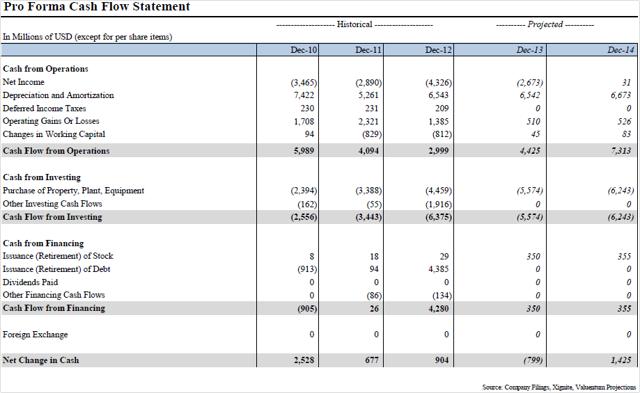Click the Dec-13 Net Change in Cash value (799)
Viewport: 640px width, 393px height.
(x=533, y=360)
